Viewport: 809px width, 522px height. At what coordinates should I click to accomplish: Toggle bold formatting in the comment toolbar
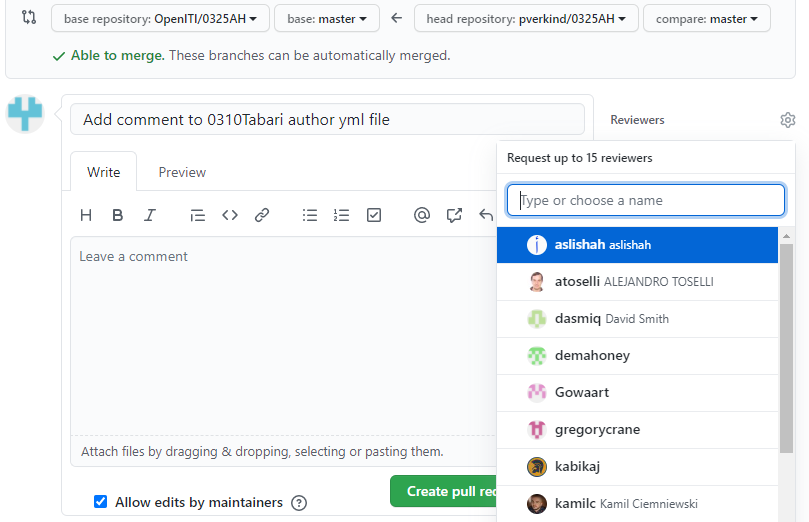point(118,215)
